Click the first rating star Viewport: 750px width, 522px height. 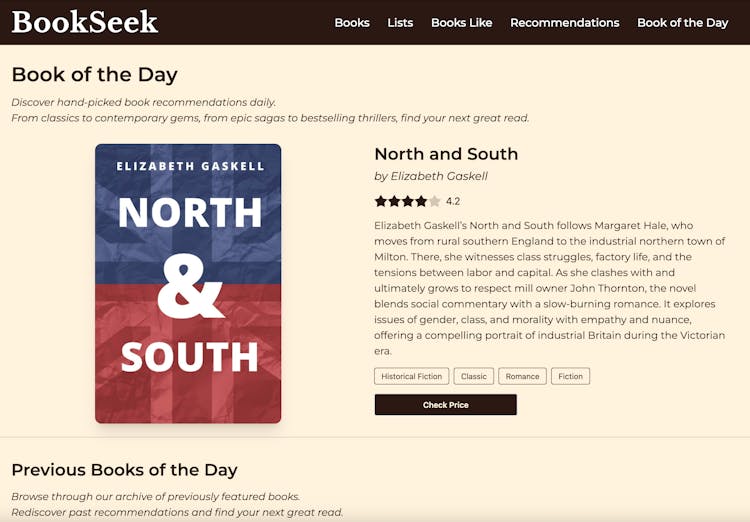[381, 201]
